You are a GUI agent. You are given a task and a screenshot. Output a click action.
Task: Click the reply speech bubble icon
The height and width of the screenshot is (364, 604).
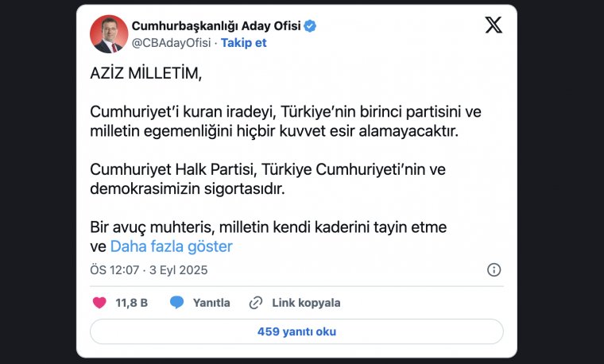176,303
